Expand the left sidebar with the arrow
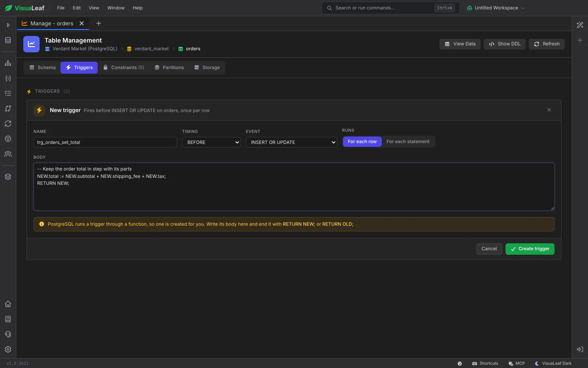The height and width of the screenshot is (368, 588). point(8,25)
